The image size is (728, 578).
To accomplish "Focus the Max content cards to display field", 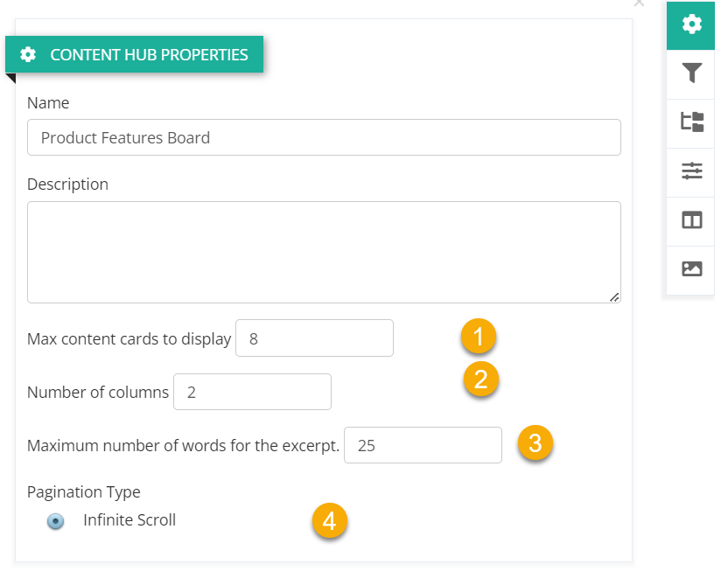I will coord(314,338).
